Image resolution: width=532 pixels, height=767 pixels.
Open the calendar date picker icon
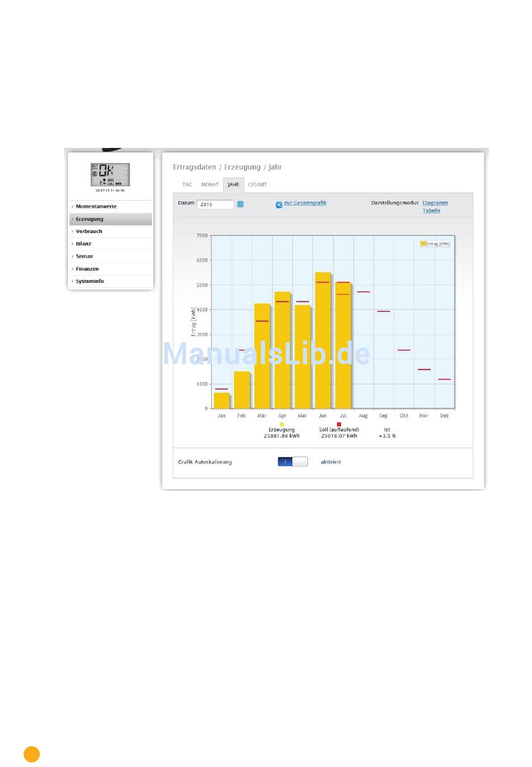pyautogui.click(x=240, y=204)
